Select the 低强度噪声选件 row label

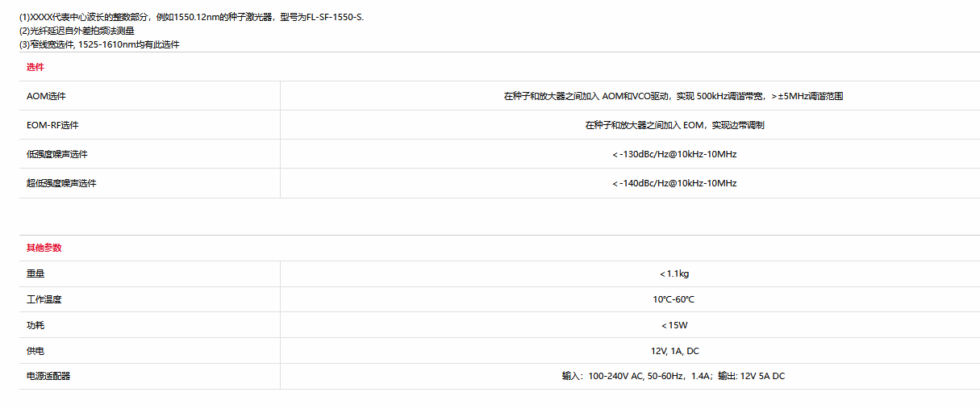(x=56, y=154)
